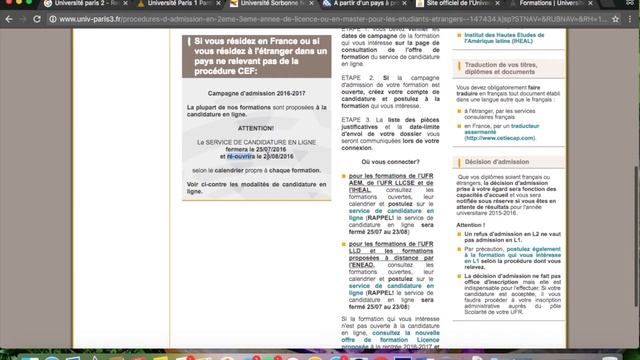Bookmark this page with the star icon
Screen dimensions: 640x360
point(616,19)
